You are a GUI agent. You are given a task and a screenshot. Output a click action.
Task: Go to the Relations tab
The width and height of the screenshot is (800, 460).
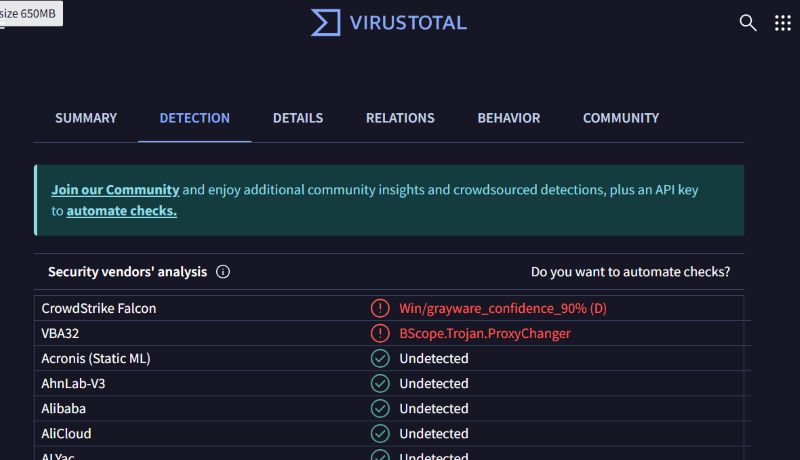click(x=400, y=118)
